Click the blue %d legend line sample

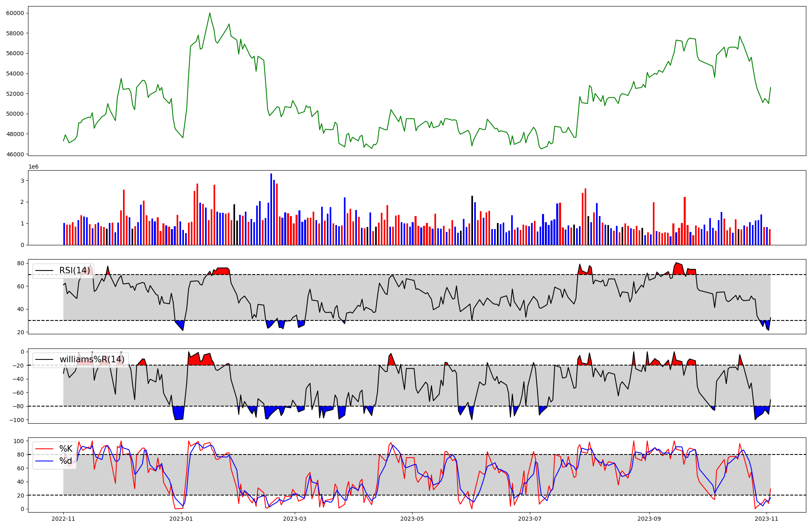pos(44,461)
